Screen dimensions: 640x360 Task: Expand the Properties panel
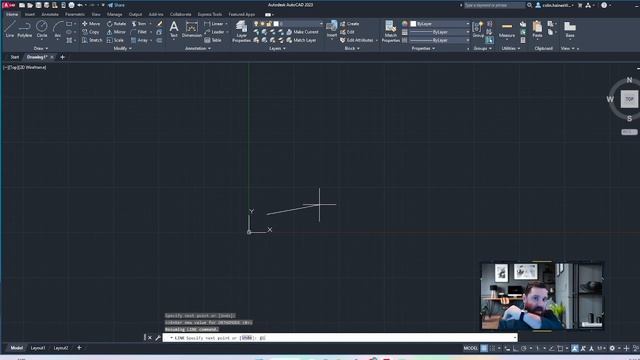click(x=423, y=48)
